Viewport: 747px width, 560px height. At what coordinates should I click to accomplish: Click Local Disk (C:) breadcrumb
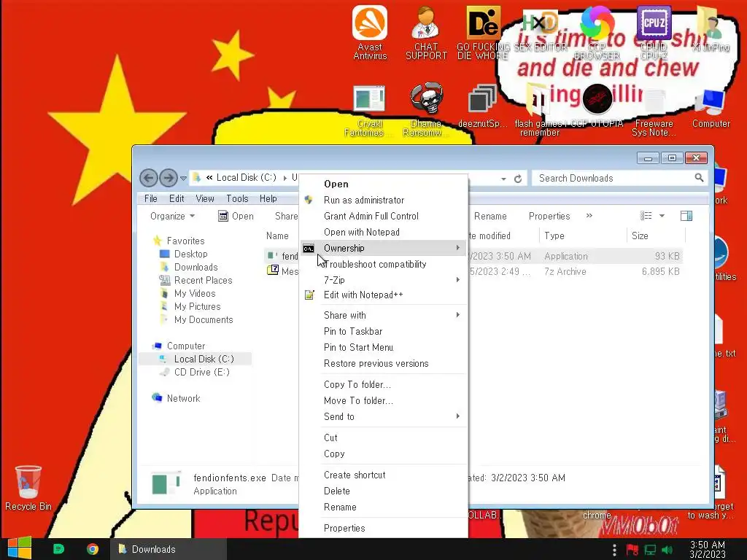coord(247,178)
